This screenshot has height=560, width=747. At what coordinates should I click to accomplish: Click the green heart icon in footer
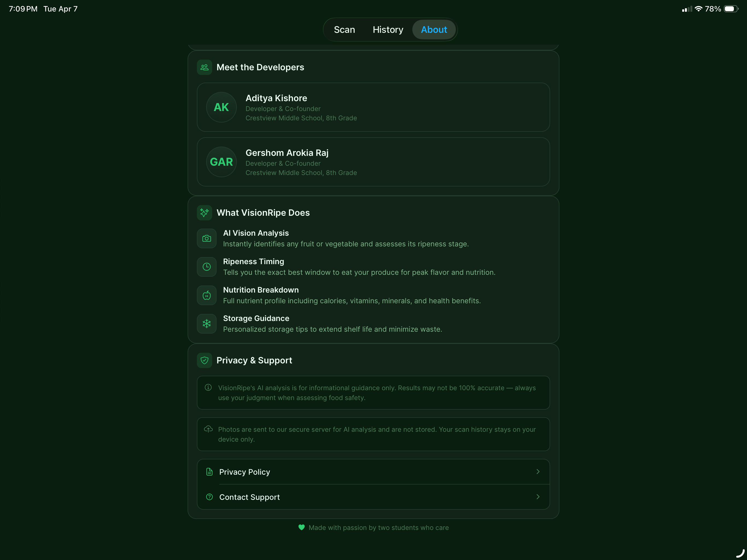coord(301,527)
